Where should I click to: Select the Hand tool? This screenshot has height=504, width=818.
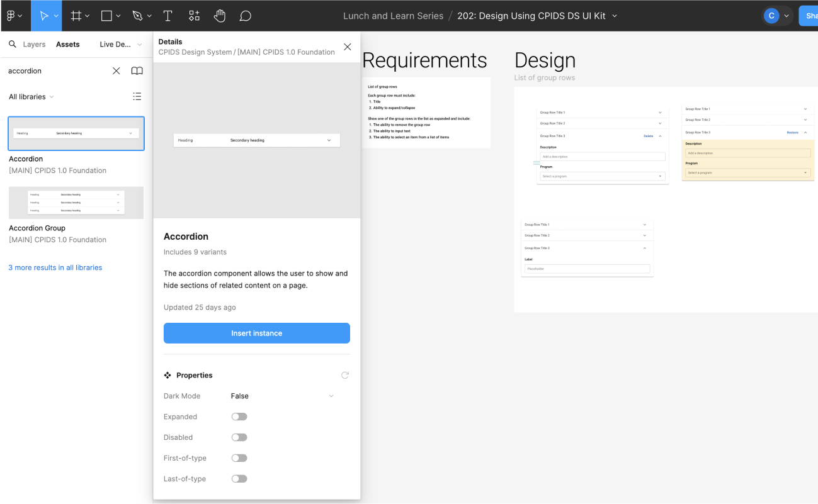pyautogui.click(x=220, y=15)
